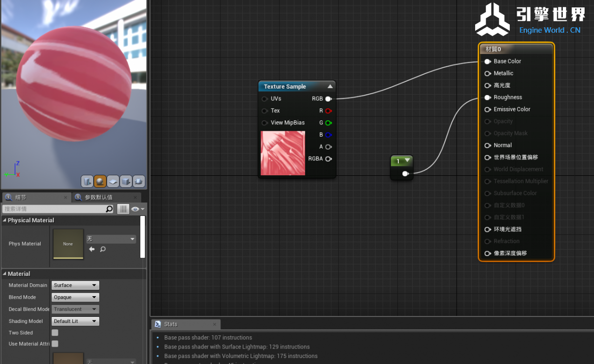Click the 高光度 input pin
594x364 pixels.
click(487, 86)
